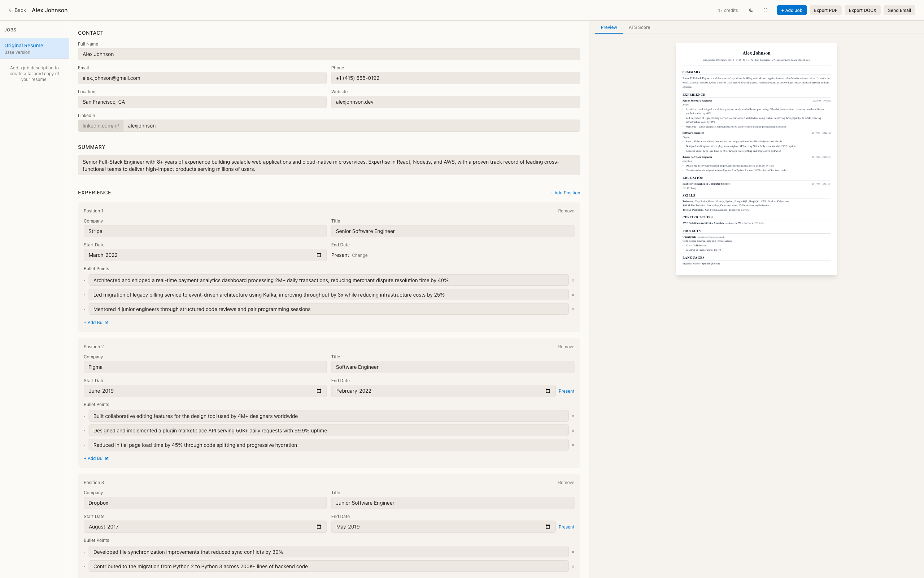Delete the collaborative editing features bullet

tap(573, 416)
